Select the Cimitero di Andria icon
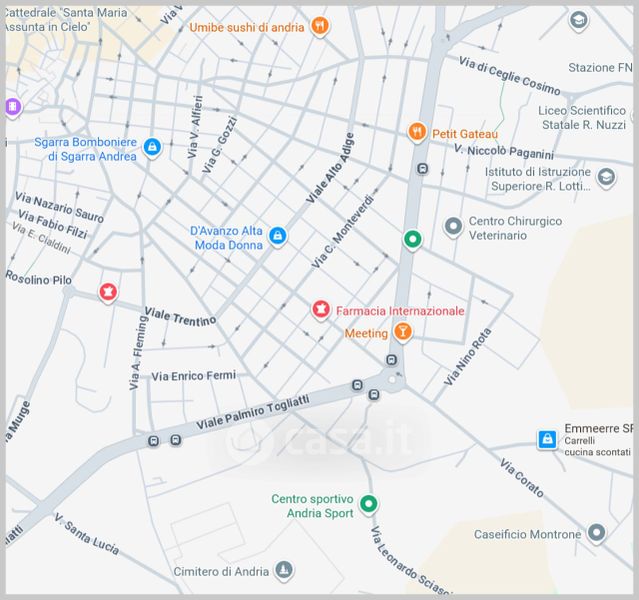This screenshot has width=639, height=600. (x=285, y=571)
